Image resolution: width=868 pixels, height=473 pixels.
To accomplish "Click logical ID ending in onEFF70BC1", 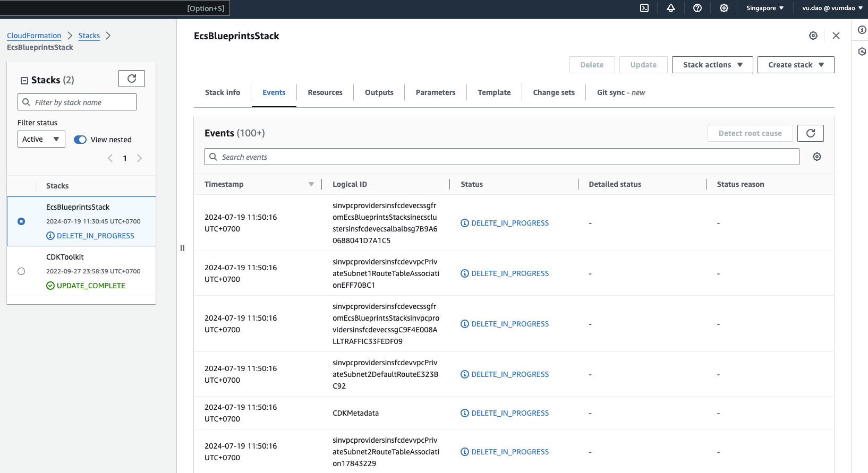I will tap(386, 273).
